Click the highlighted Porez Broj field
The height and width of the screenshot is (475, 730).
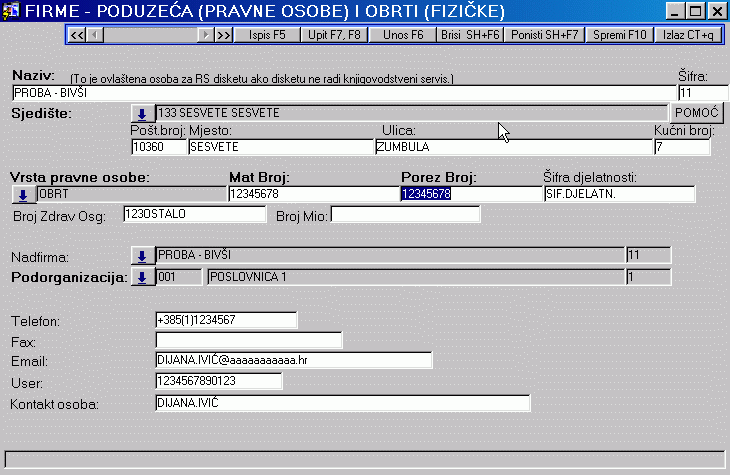coord(471,194)
